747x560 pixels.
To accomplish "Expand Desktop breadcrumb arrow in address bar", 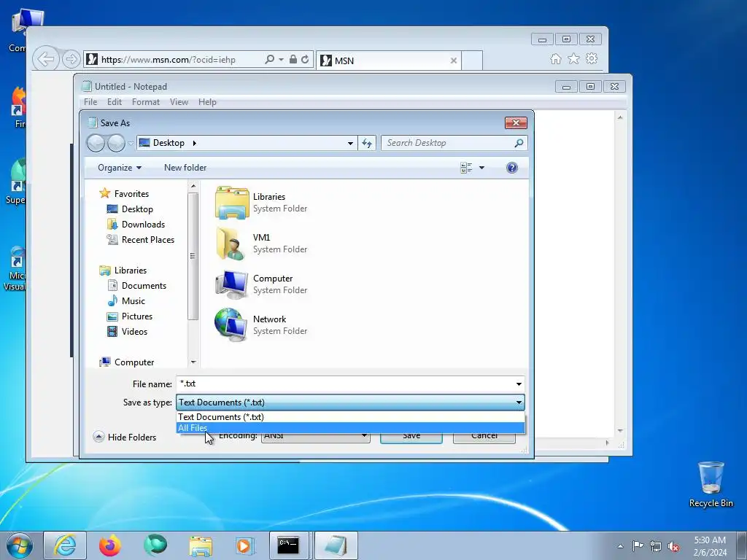I will pos(194,143).
